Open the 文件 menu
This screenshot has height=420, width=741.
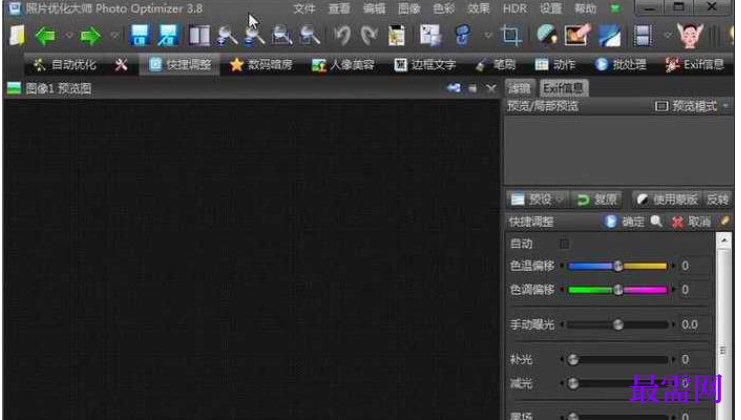click(x=304, y=9)
